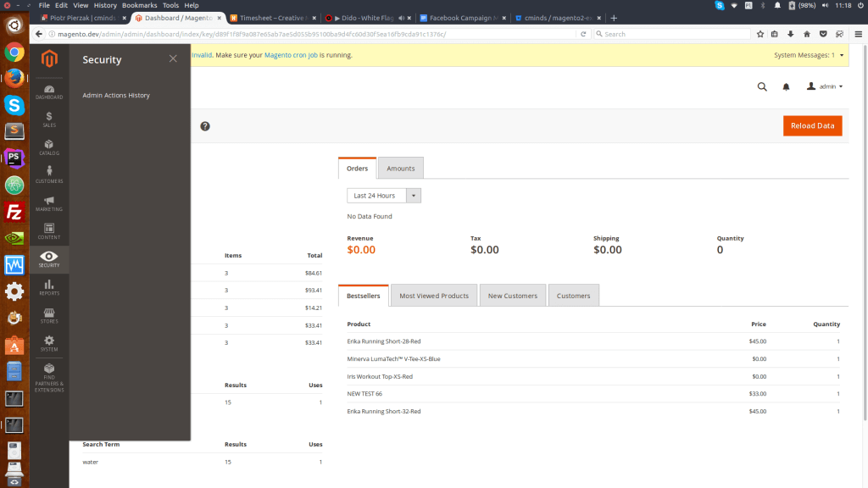
Task: Open the Stores sidebar icon
Action: click(49, 314)
